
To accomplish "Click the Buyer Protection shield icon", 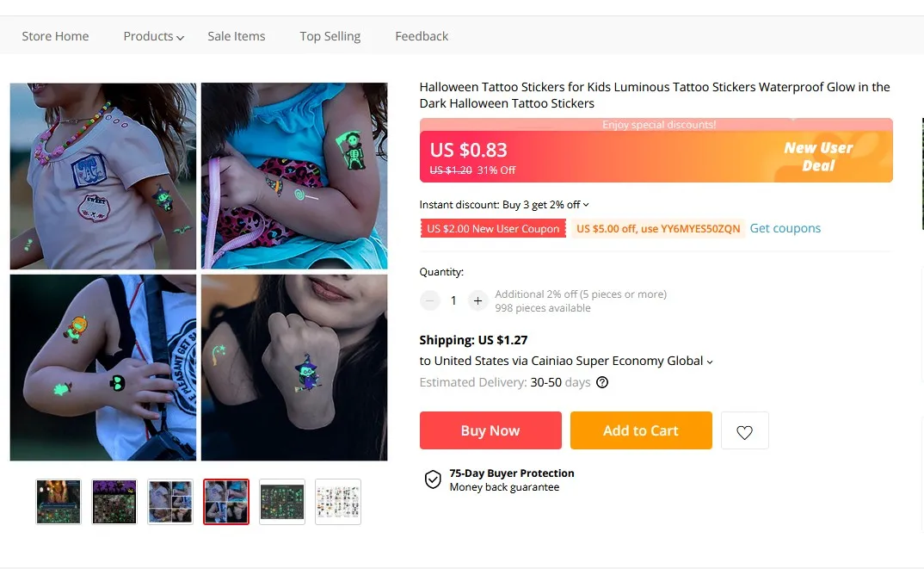I will point(433,479).
